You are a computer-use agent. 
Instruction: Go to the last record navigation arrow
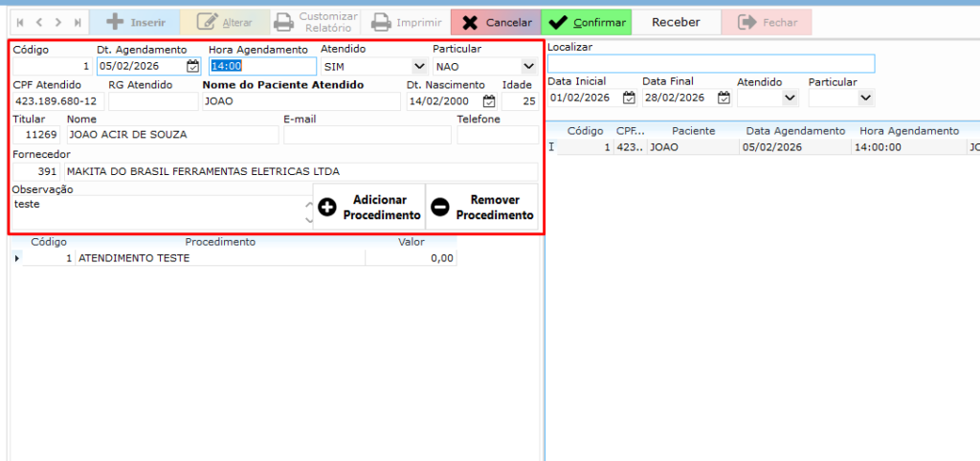point(78,22)
